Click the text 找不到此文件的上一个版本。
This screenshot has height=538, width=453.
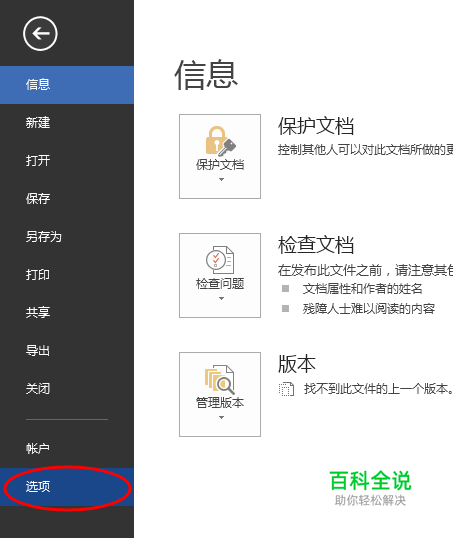(x=378, y=389)
